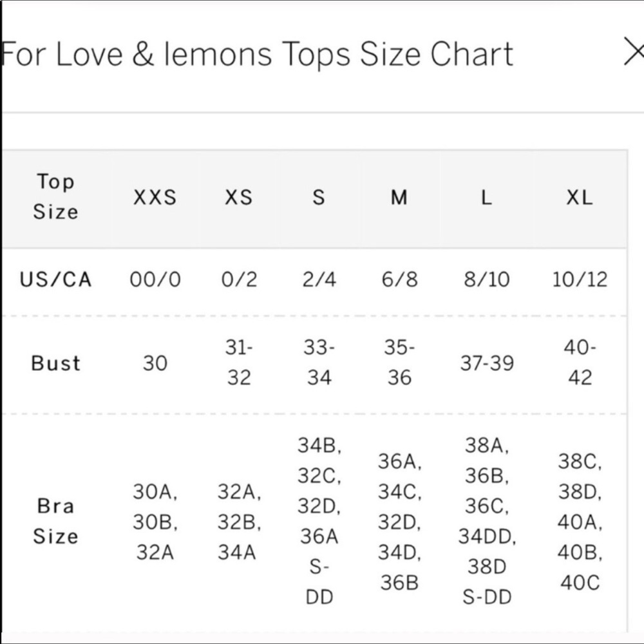Viewport: 644px width, 644px height.
Task: Click the Bra Size row label
Action: (55, 521)
